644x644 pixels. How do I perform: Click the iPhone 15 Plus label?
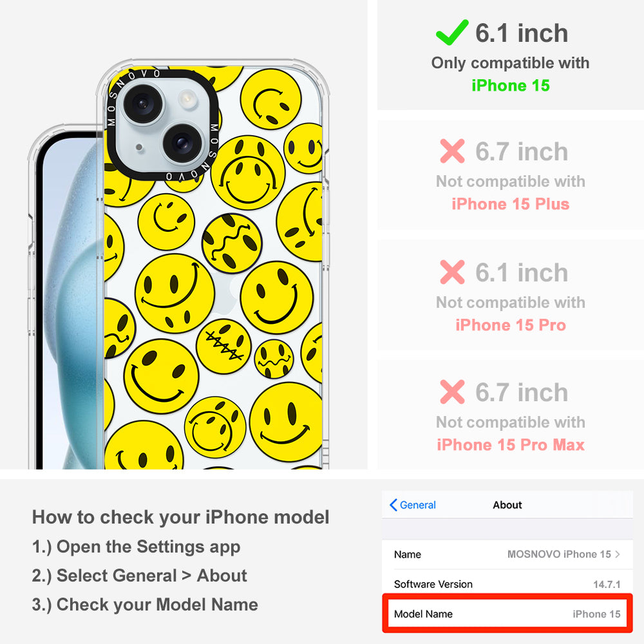pos(511,204)
